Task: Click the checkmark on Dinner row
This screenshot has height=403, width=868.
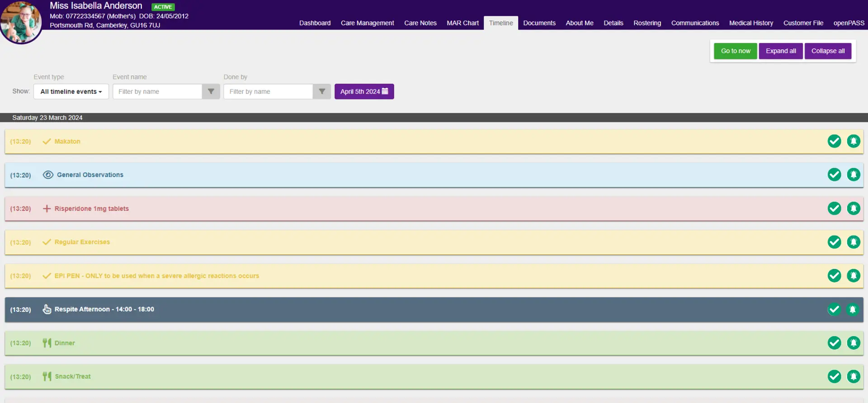Action: 834,343
